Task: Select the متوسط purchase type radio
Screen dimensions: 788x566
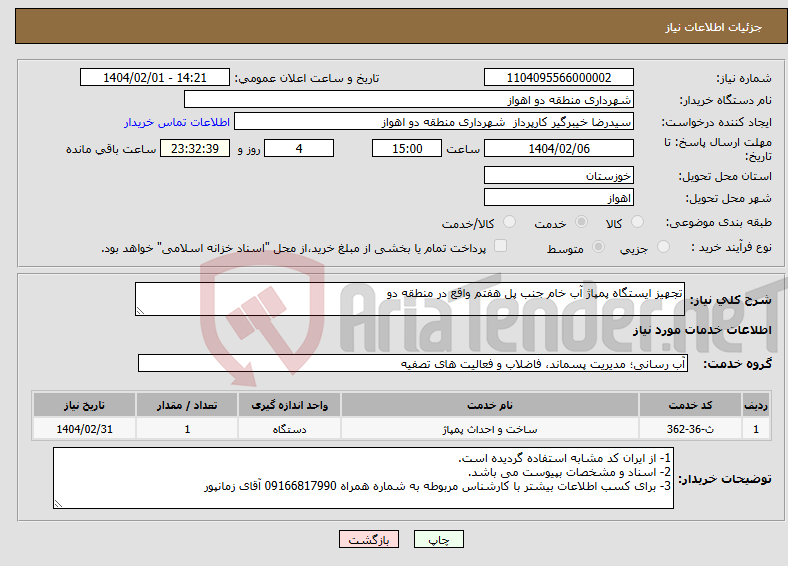Action: tap(599, 247)
